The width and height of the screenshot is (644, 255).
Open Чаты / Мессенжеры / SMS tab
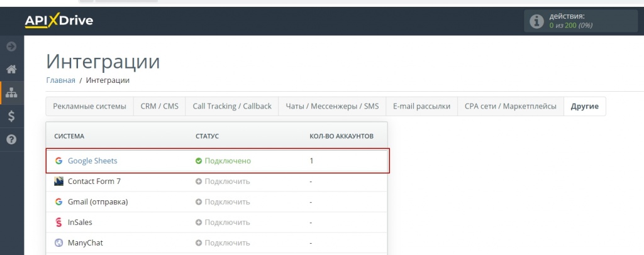(332, 106)
